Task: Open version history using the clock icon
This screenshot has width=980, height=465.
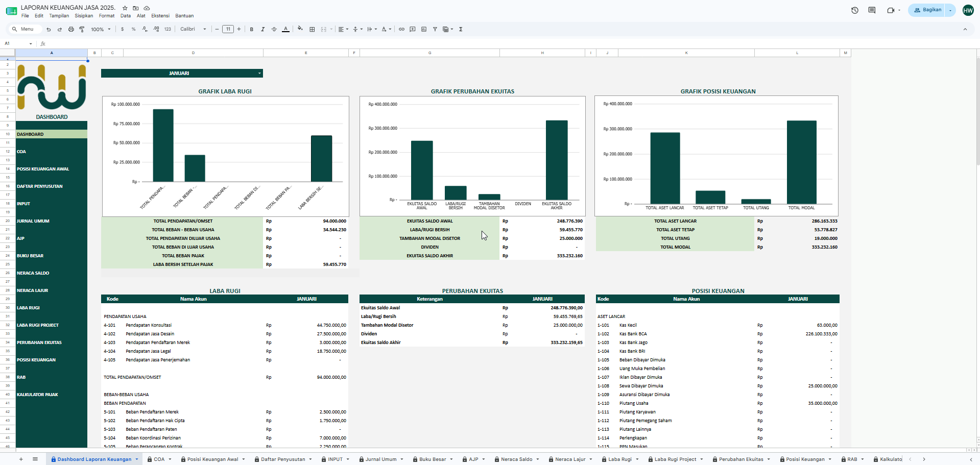Action: tap(855, 10)
